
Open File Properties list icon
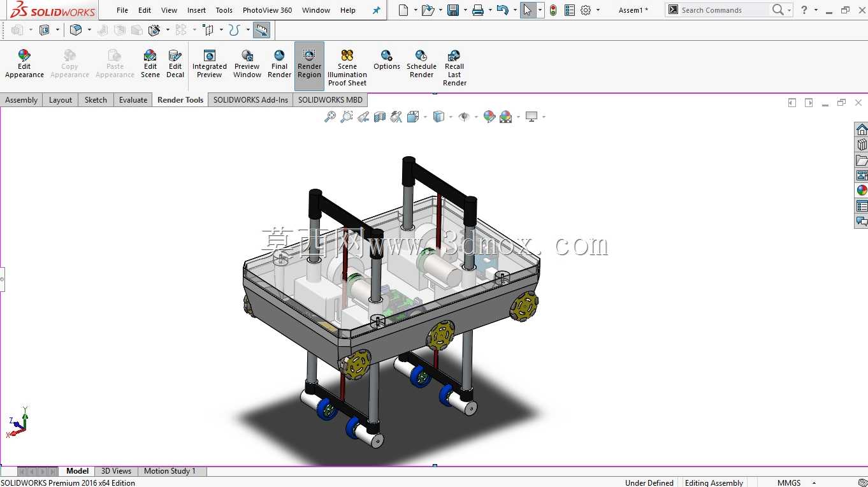click(x=570, y=10)
